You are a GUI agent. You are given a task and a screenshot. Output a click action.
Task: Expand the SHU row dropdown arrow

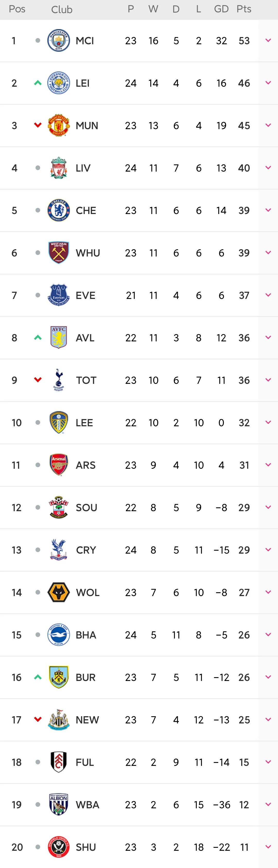tap(268, 847)
